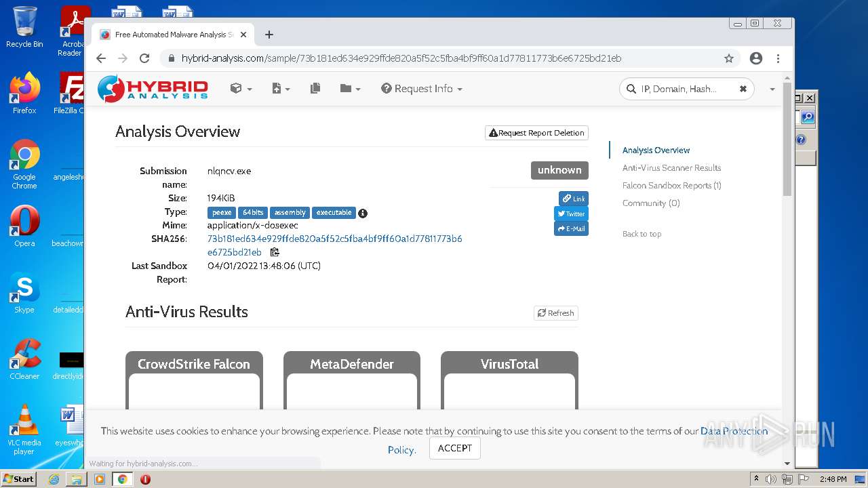Click the MetaDefender card header

[x=352, y=364]
